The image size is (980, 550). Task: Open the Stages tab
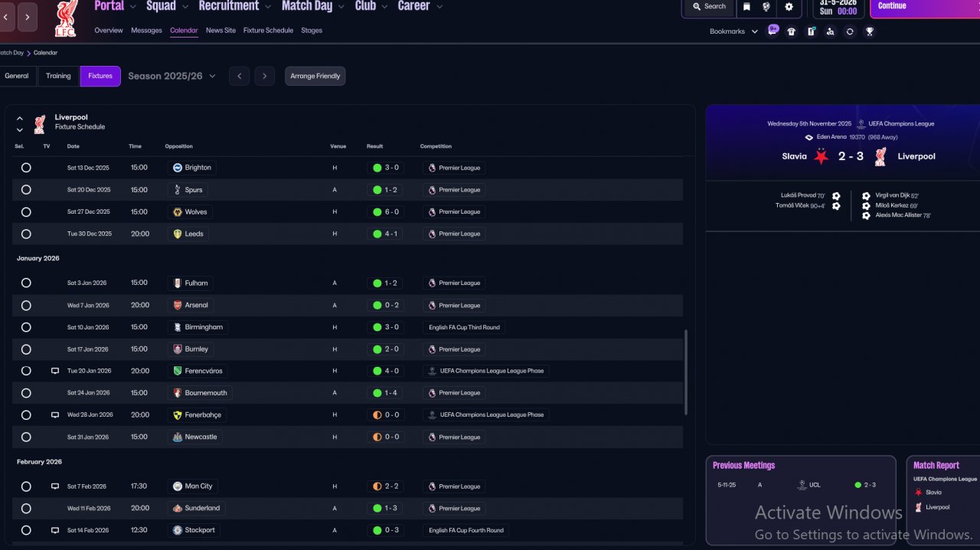(312, 31)
